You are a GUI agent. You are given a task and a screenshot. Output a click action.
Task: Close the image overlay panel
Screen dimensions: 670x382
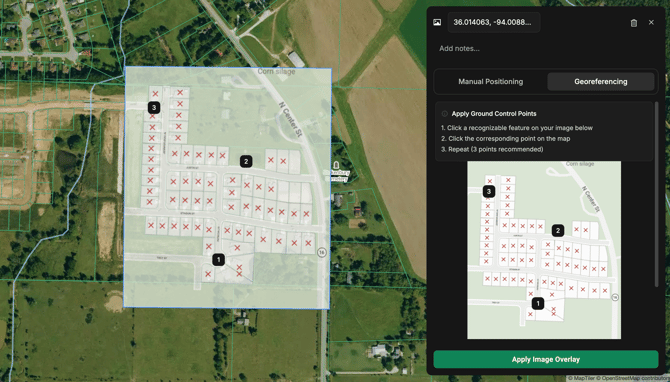click(651, 22)
